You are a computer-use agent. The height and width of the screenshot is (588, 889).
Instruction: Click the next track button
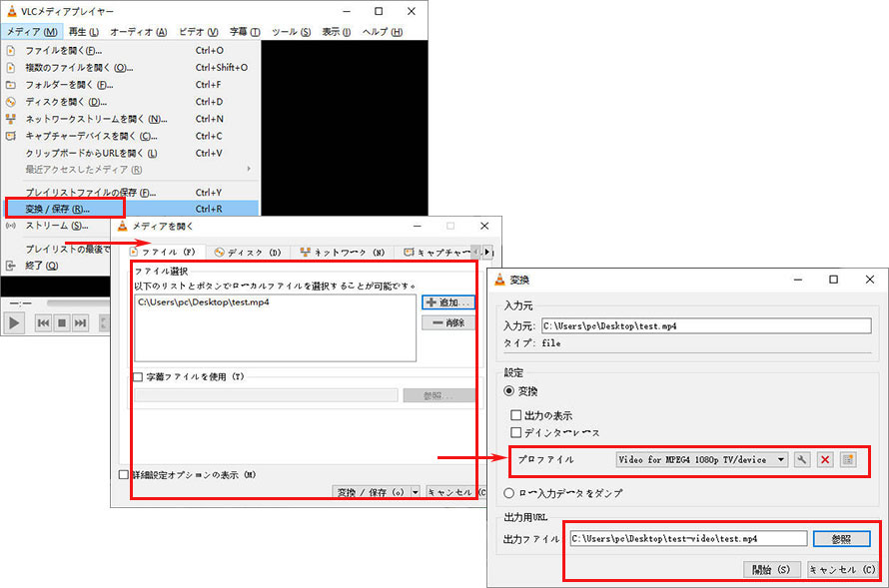tap(81, 322)
